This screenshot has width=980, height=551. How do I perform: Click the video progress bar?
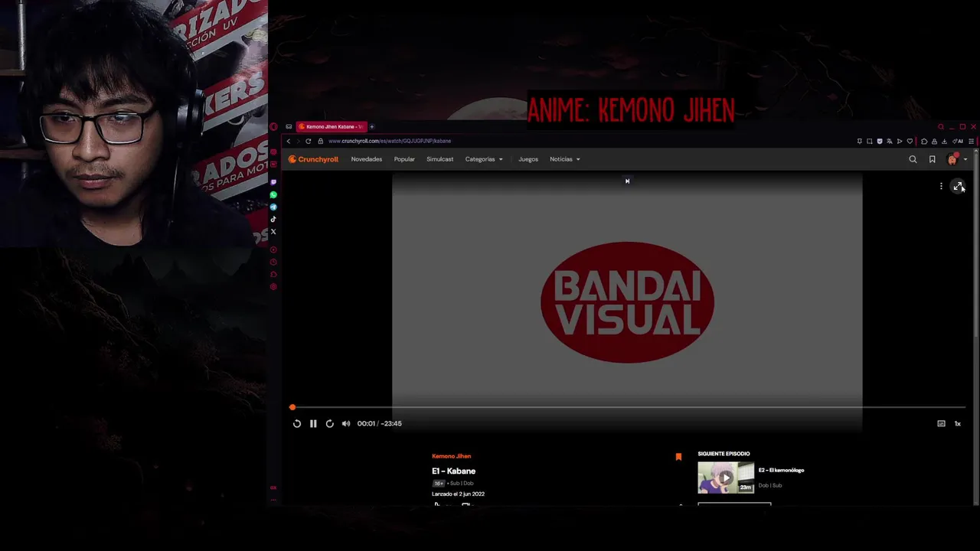(628, 408)
